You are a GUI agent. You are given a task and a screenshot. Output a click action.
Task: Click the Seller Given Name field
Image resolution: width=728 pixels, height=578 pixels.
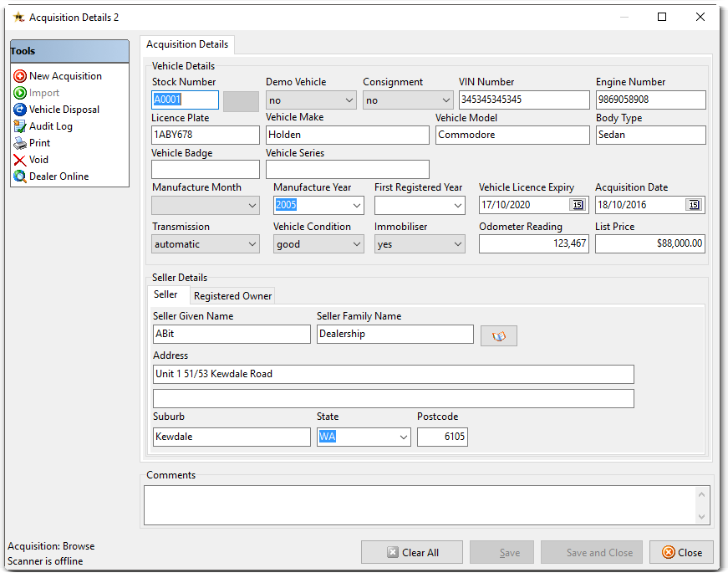(232, 335)
